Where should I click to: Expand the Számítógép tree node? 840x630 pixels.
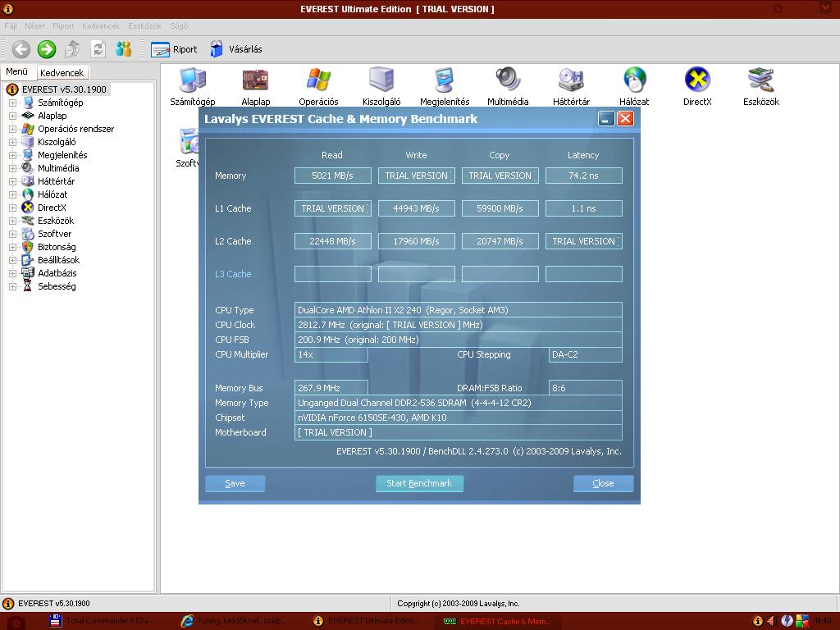pyautogui.click(x=12, y=103)
